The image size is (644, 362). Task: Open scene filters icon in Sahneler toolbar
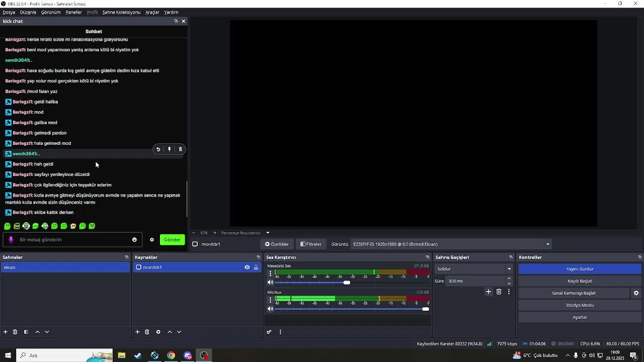[x=26, y=332]
